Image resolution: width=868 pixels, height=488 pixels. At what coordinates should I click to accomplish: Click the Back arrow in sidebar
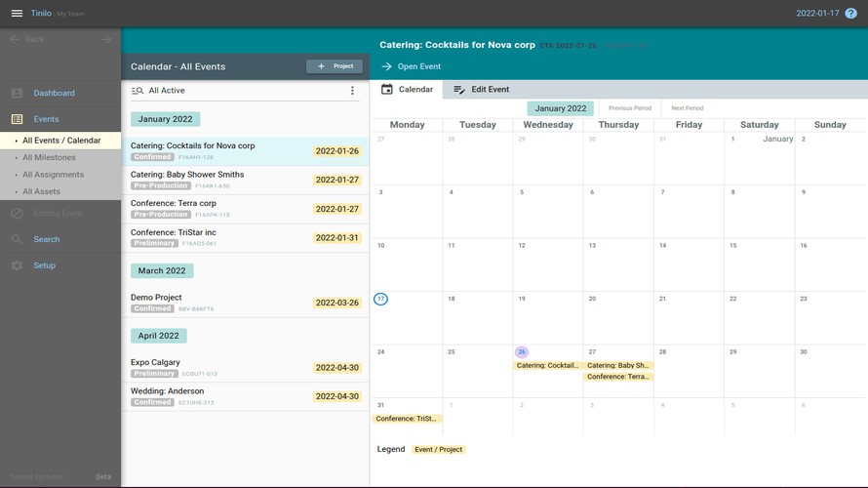point(15,39)
